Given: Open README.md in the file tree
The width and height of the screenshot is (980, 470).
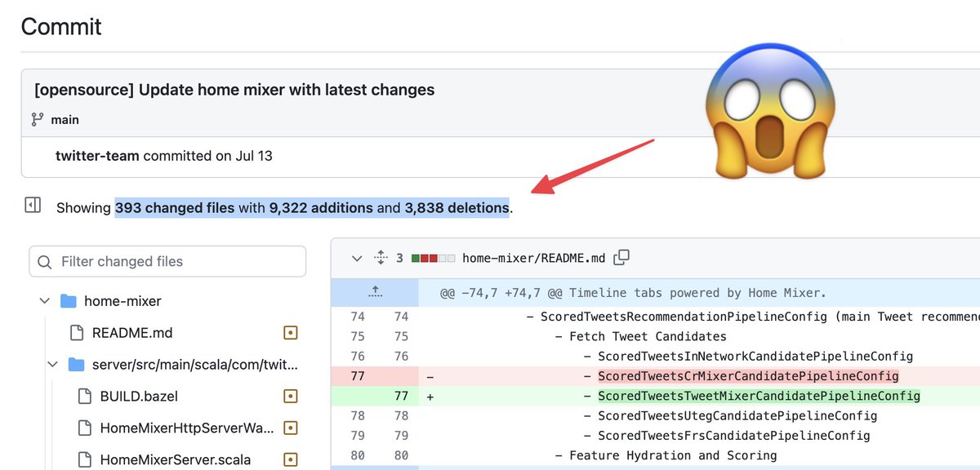Looking at the screenshot, I should point(132,333).
